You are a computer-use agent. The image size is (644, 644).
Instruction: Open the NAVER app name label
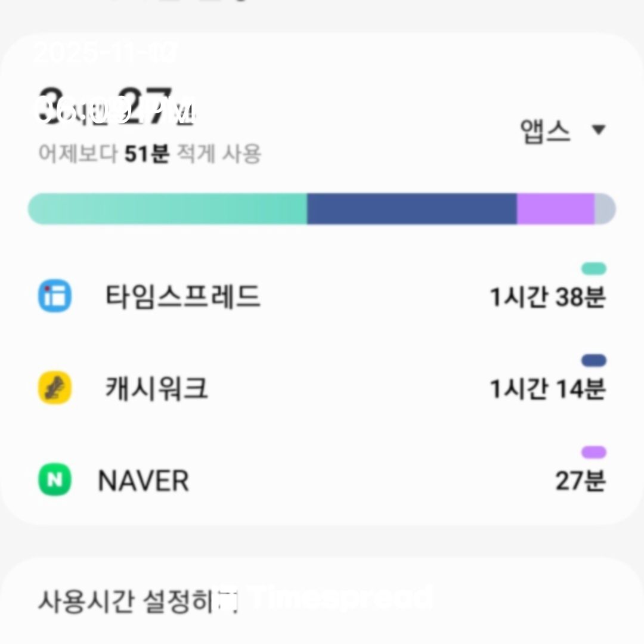pyautogui.click(x=144, y=481)
